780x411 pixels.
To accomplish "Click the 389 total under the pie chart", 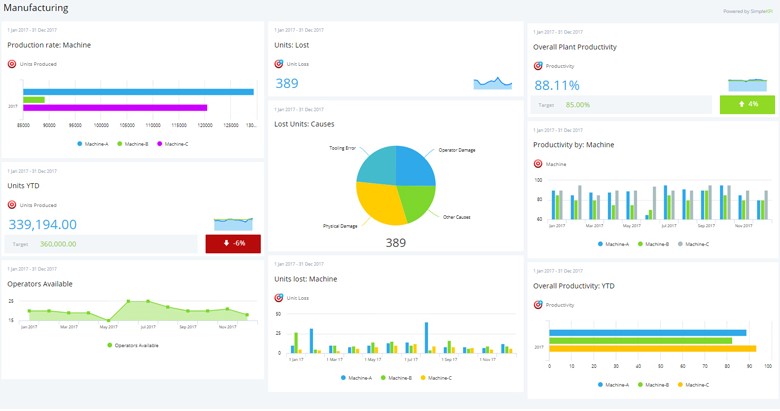I will 396,243.
